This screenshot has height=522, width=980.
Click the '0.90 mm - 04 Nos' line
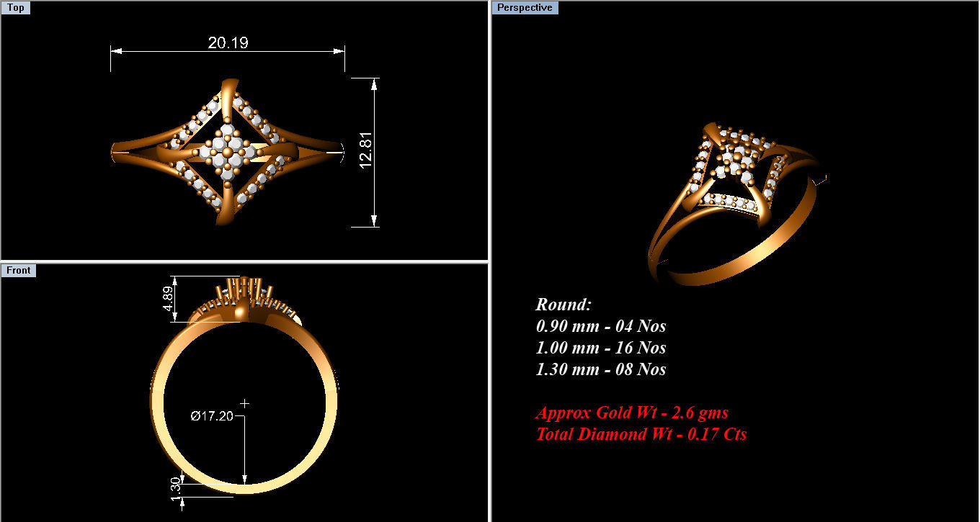pos(600,326)
